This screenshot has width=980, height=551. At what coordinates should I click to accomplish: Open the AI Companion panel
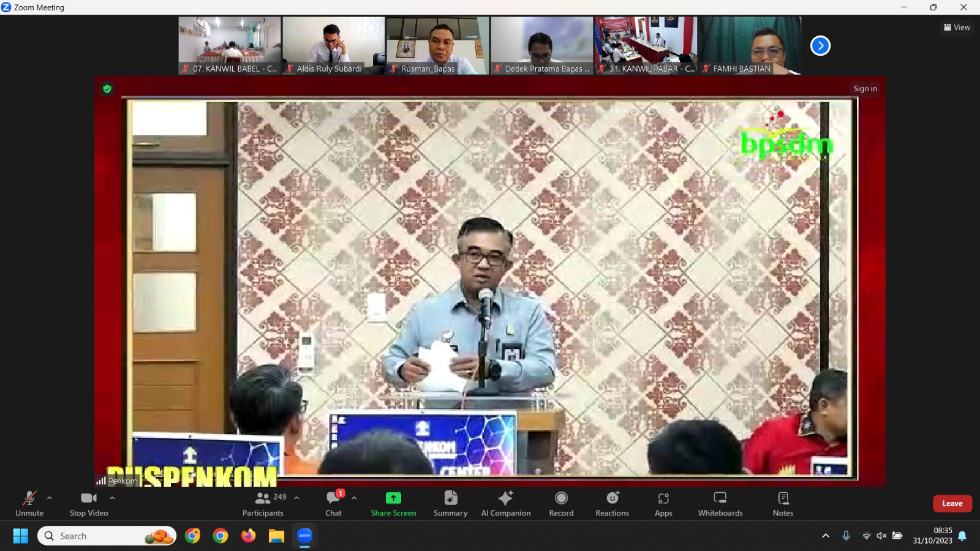coord(505,503)
